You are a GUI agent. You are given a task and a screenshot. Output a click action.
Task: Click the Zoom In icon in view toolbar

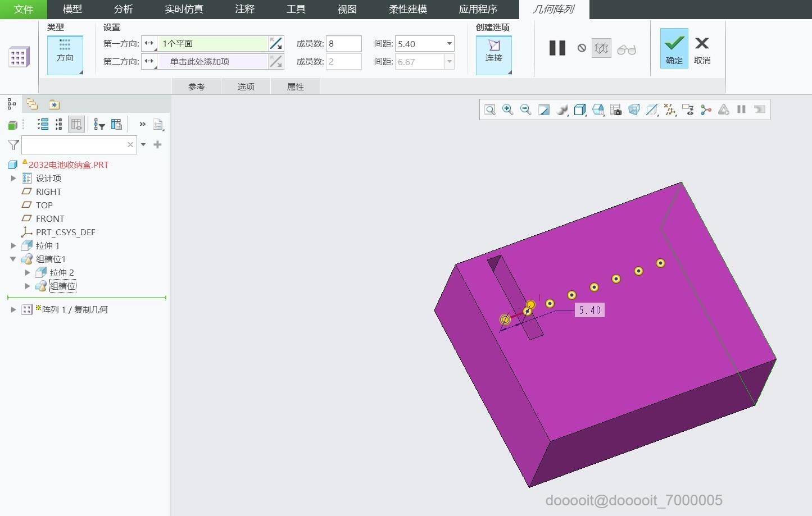507,109
